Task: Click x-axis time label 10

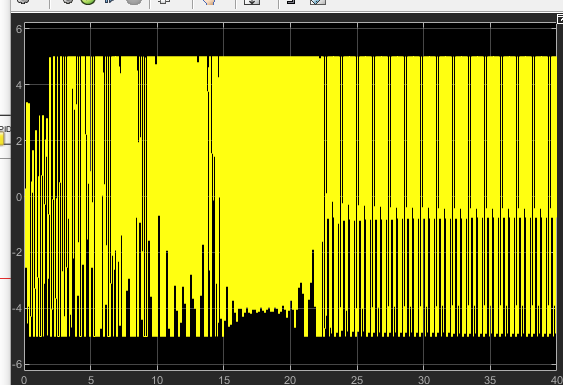Action: pos(157,380)
